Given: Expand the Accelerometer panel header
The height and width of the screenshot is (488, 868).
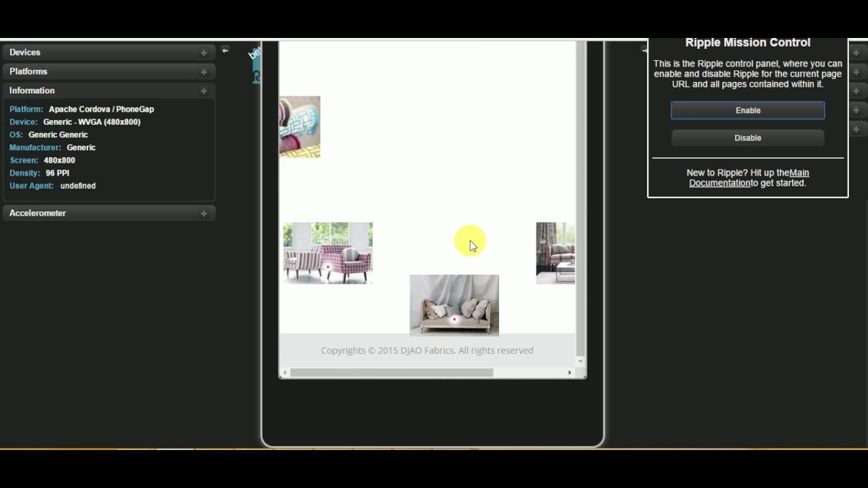Looking at the screenshot, I should pyautogui.click(x=108, y=213).
